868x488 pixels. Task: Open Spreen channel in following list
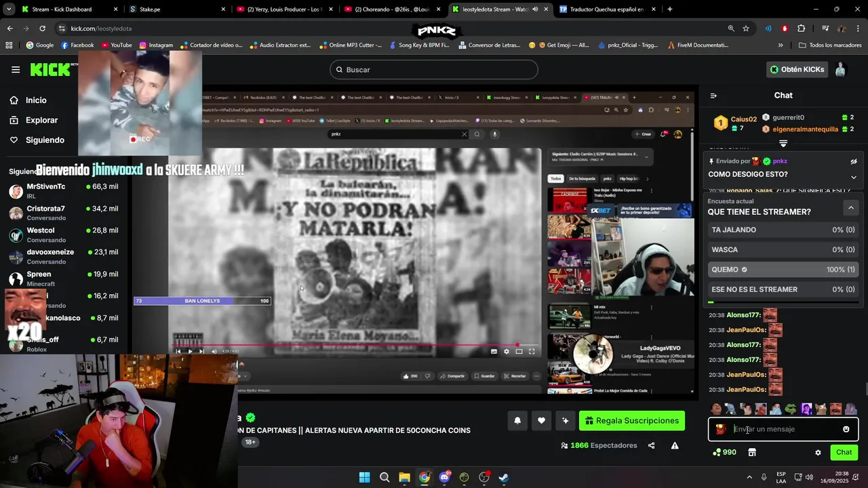[64, 279]
